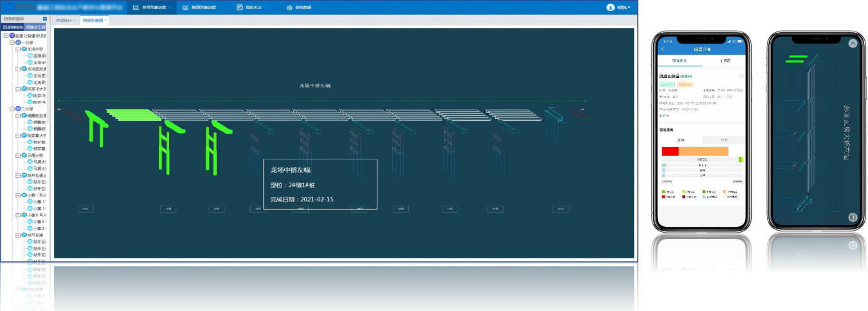Switch to the 桥梁统计 tab

pyautogui.click(x=64, y=21)
